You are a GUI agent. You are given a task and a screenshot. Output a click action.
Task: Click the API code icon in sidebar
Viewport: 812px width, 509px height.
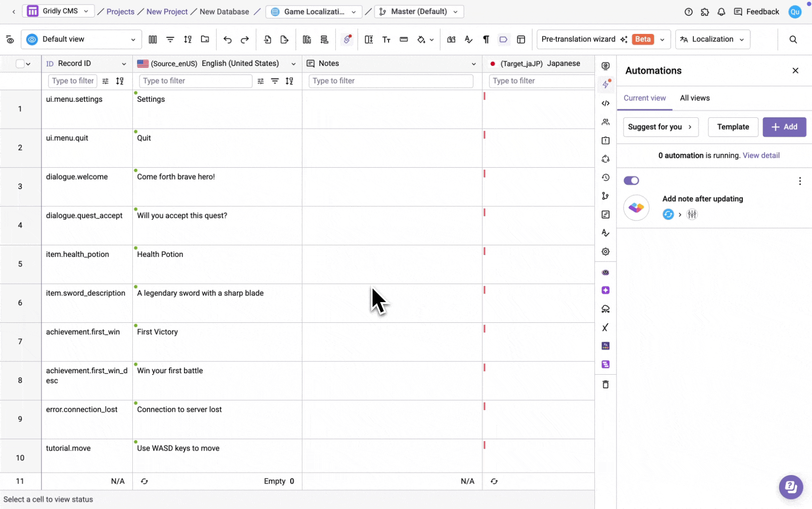click(606, 103)
